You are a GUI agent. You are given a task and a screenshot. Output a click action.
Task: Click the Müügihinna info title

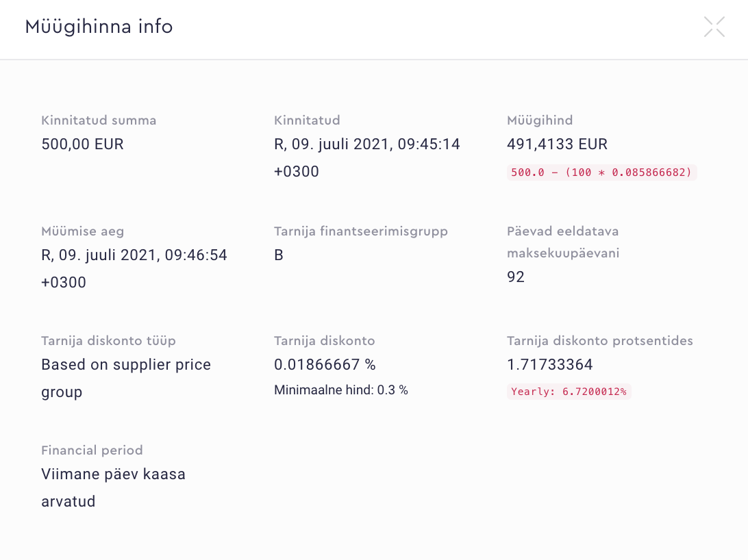[x=99, y=27]
